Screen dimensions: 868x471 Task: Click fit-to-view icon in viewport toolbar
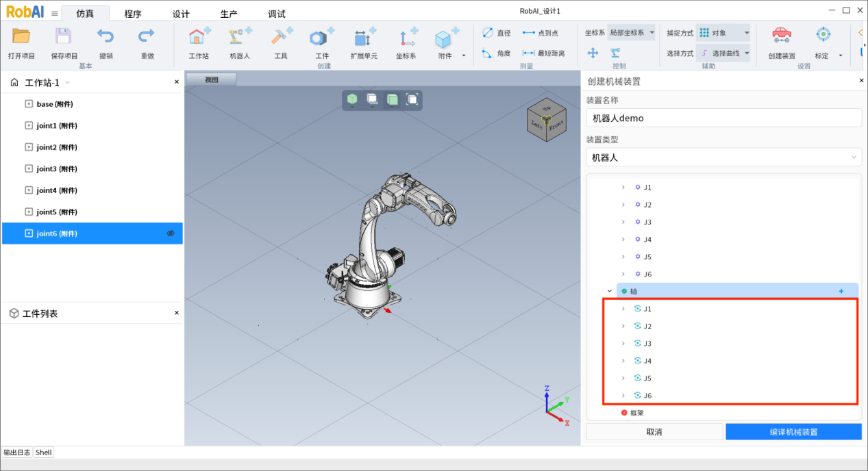pos(412,99)
